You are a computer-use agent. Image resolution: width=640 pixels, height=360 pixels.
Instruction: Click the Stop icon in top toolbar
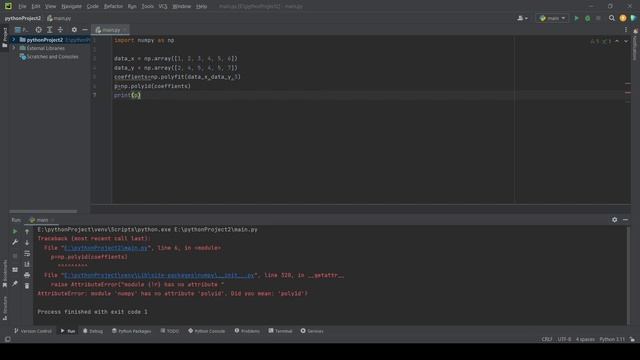[x=598, y=18]
